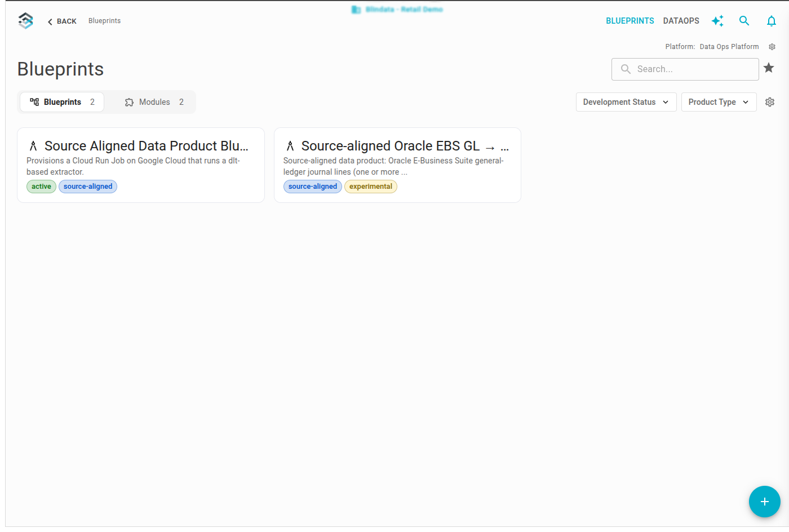
Task: Click the magnifier icon in the top bar
Action: [x=744, y=21]
